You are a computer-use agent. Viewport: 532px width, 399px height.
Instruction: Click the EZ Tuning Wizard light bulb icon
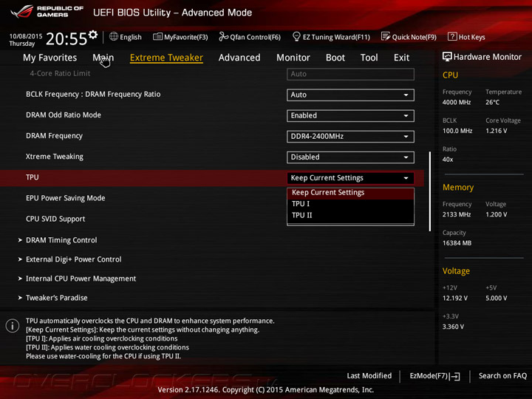[x=296, y=36]
